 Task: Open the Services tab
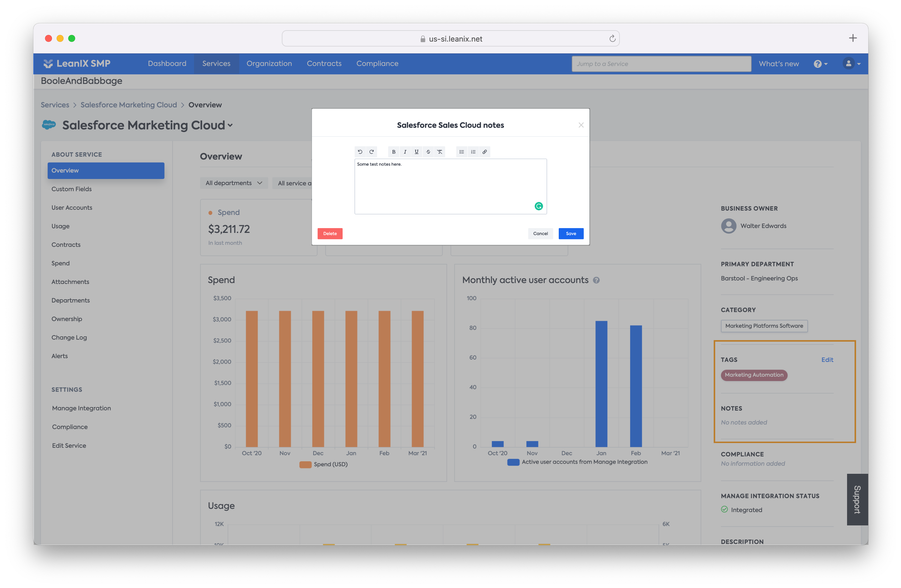(216, 64)
